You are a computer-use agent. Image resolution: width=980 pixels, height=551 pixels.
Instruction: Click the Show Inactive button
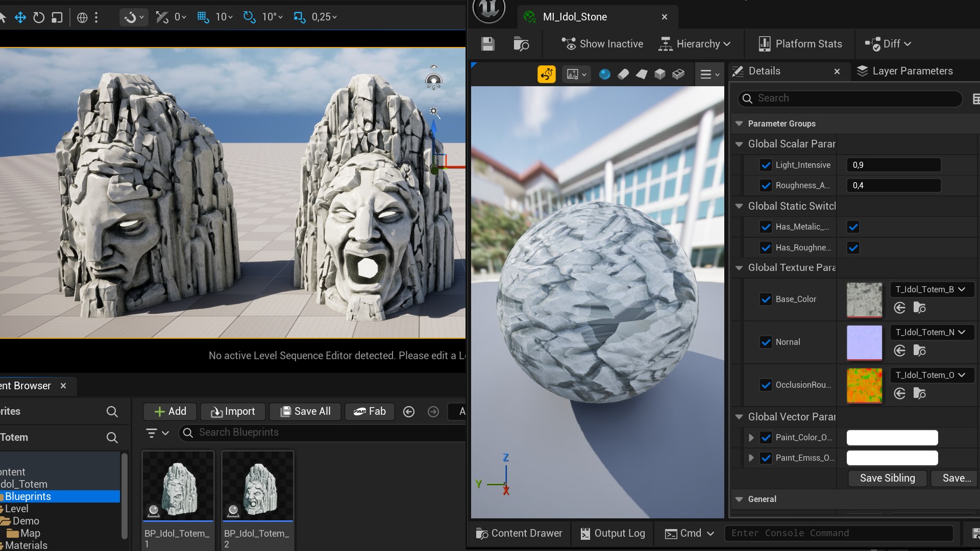click(602, 44)
